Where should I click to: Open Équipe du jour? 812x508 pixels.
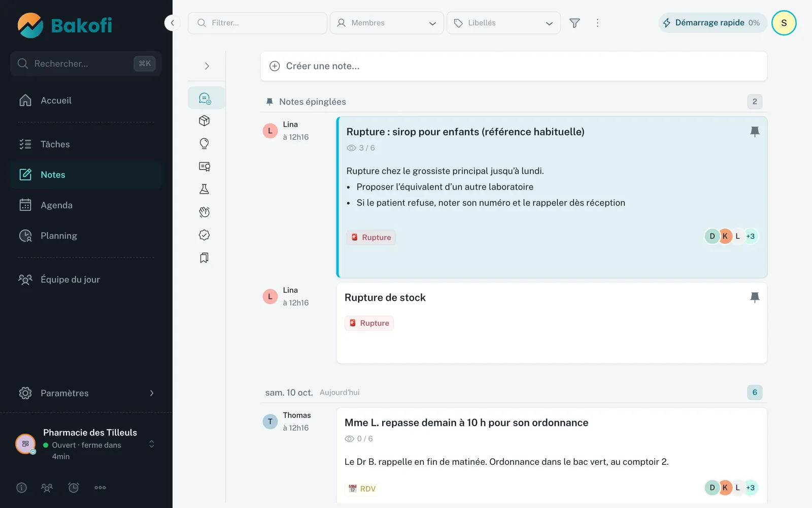click(86, 279)
